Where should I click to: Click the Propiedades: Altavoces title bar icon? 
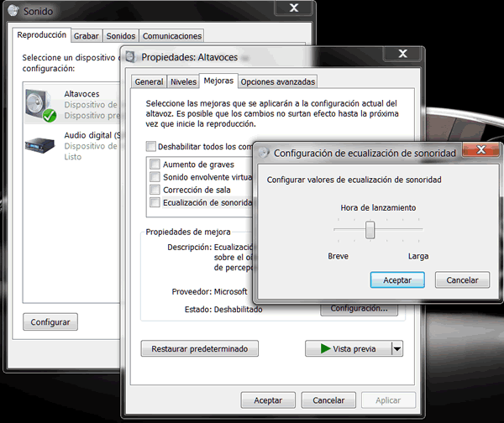pos(130,57)
